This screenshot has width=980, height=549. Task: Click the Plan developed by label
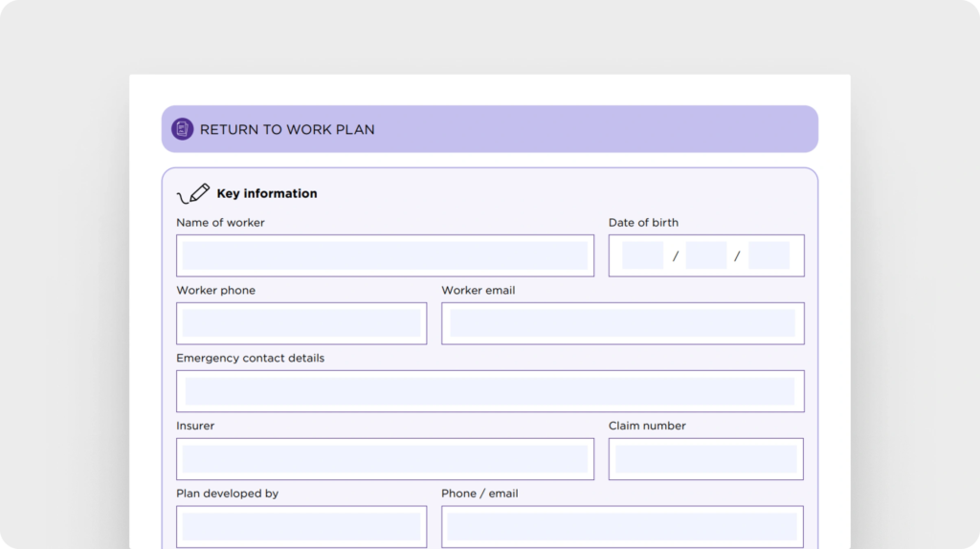(228, 494)
